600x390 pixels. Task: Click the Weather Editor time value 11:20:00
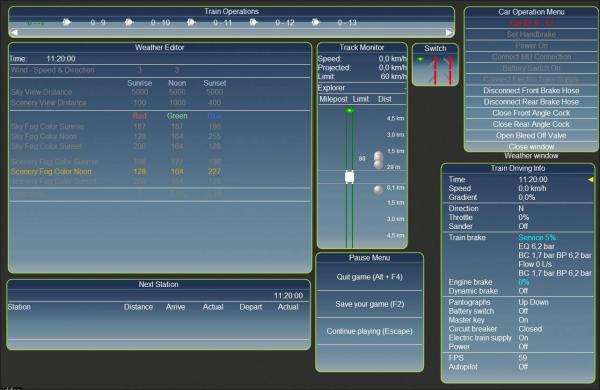coord(61,59)
